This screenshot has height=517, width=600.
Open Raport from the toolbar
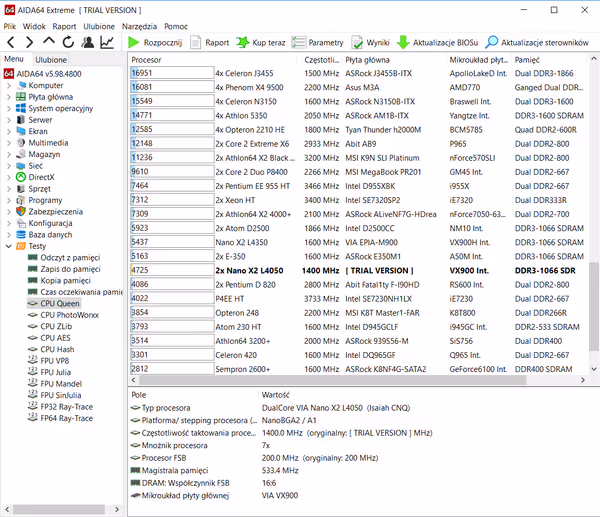(209, 43)
